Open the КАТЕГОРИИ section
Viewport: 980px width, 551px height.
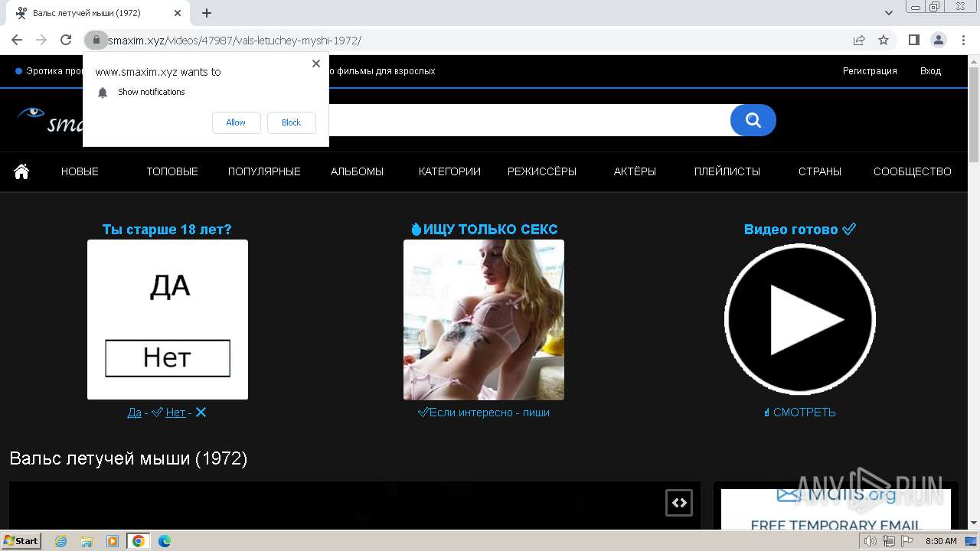pos(449,171)
